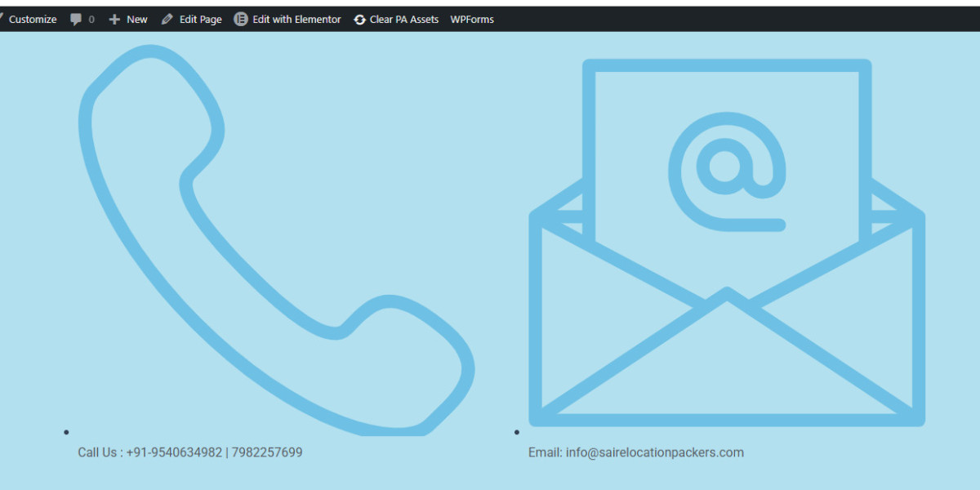Click the comments speech bubble icon

[76, 20]
